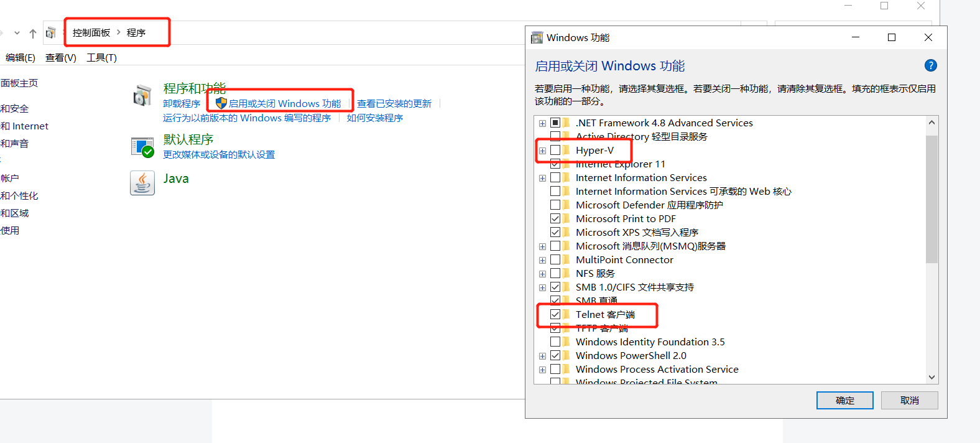Expand the Windows Process Activation Service node
Viewport: 980px width, 443px height.
pyautogui.click(x=542, y=370)
